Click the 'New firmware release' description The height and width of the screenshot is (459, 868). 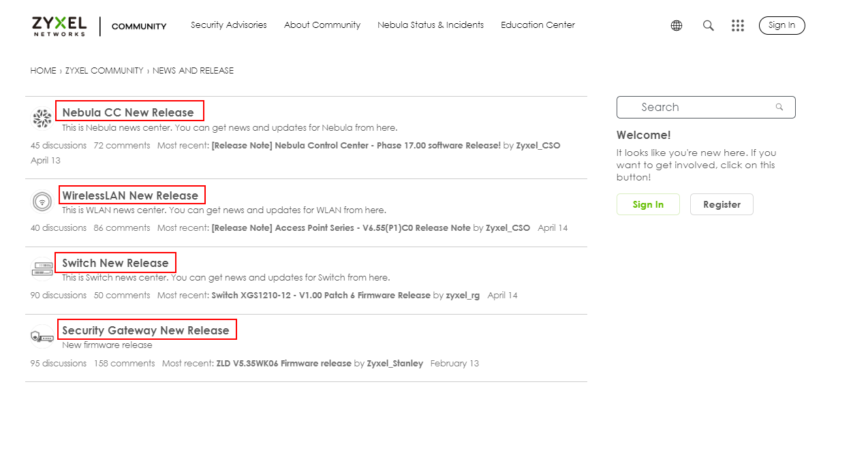107,345
